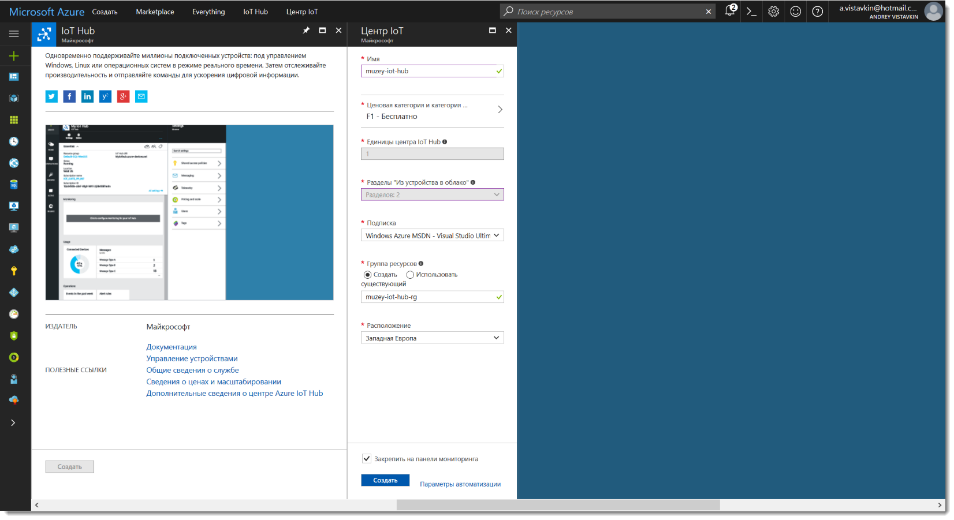This screenshot has height=520, width=954.
Task: Click the Microsoft Azure logo
Action: coord(47,12)
